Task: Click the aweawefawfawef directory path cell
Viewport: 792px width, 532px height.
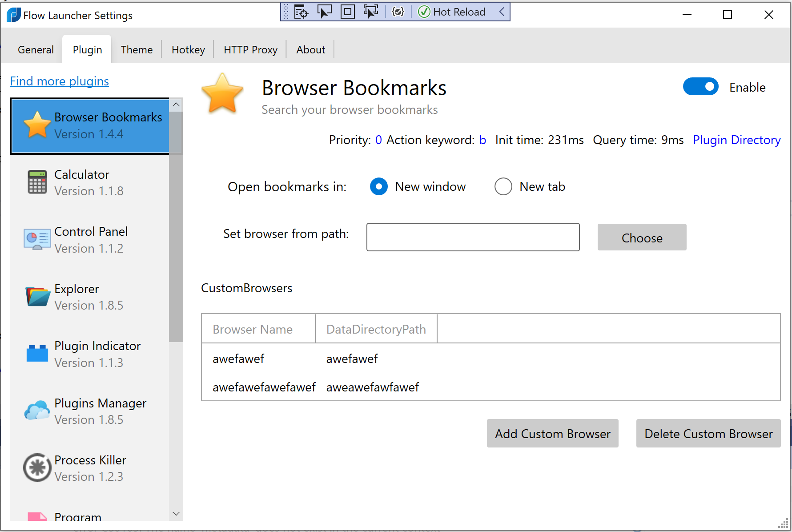Action: click(372, 387)
